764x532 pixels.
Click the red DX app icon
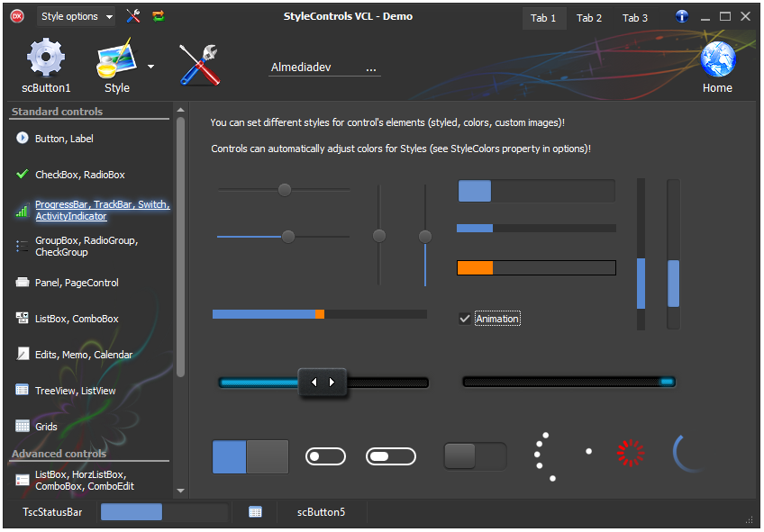pyautogui.click(x=17, y=16)
